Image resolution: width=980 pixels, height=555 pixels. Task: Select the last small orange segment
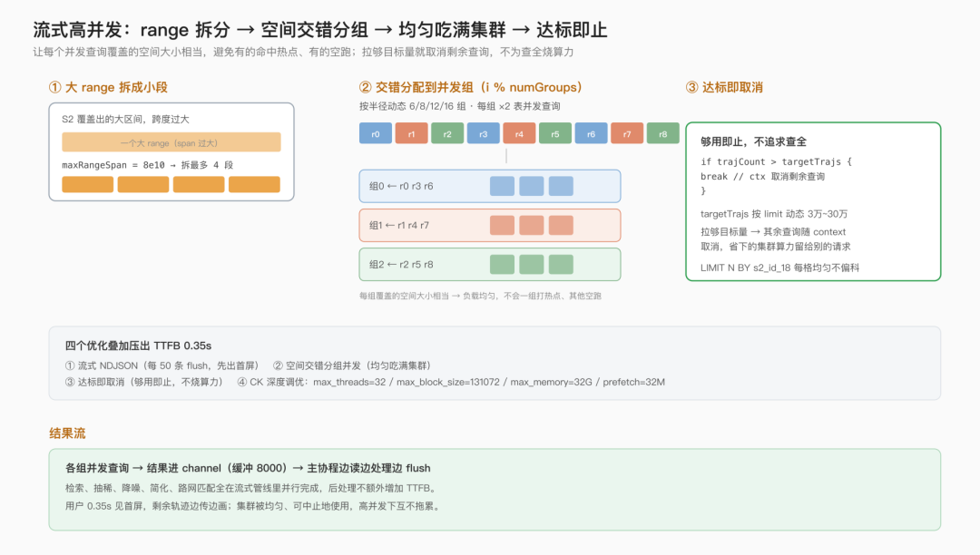[x=254, y=184]
